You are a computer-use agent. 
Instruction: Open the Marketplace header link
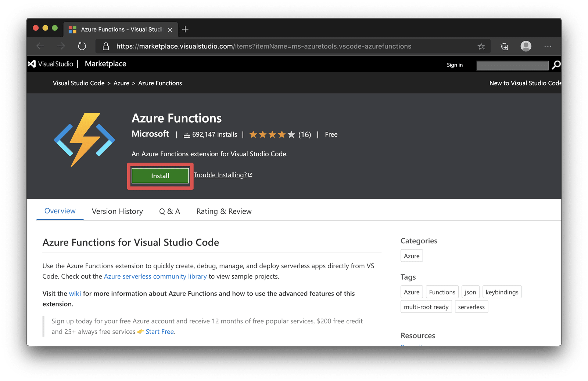pos(105,64)
